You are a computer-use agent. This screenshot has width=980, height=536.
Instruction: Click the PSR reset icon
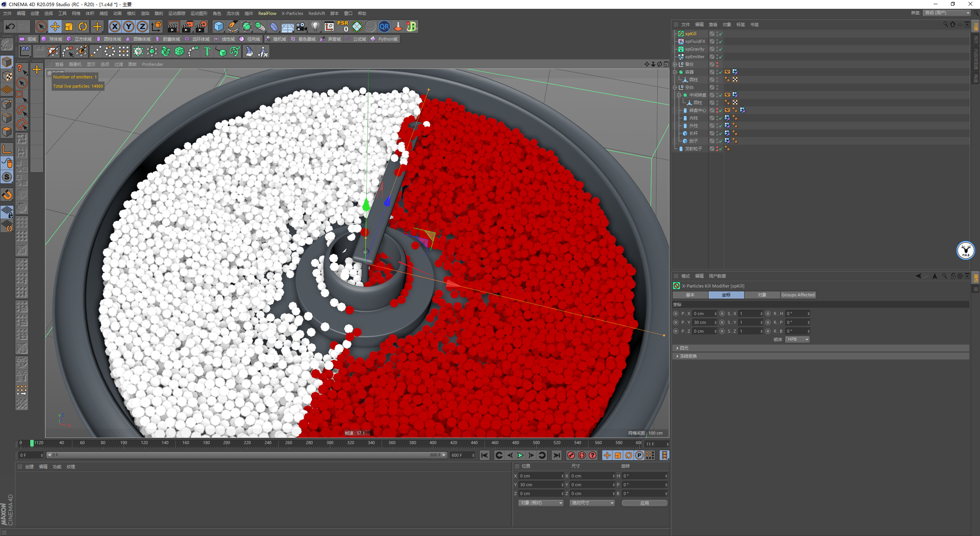[343, 26]
